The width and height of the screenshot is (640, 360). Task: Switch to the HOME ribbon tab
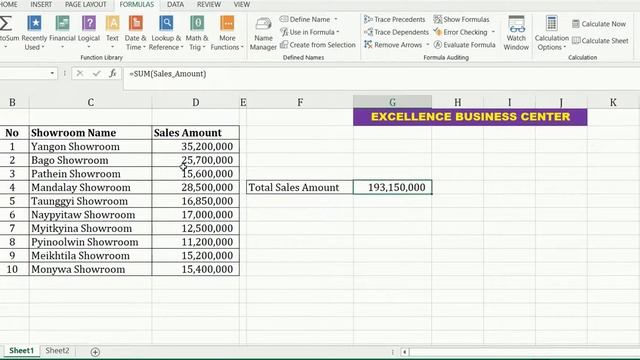9,4
